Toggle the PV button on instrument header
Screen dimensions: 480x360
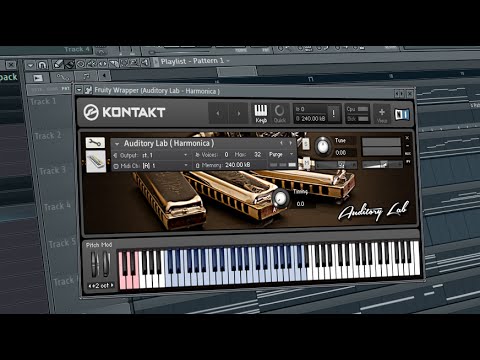(408, 162)
